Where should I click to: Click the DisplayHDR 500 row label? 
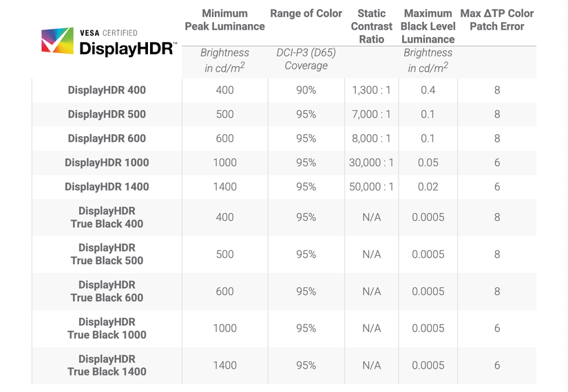pyautogui.click(x=107, y=114)
